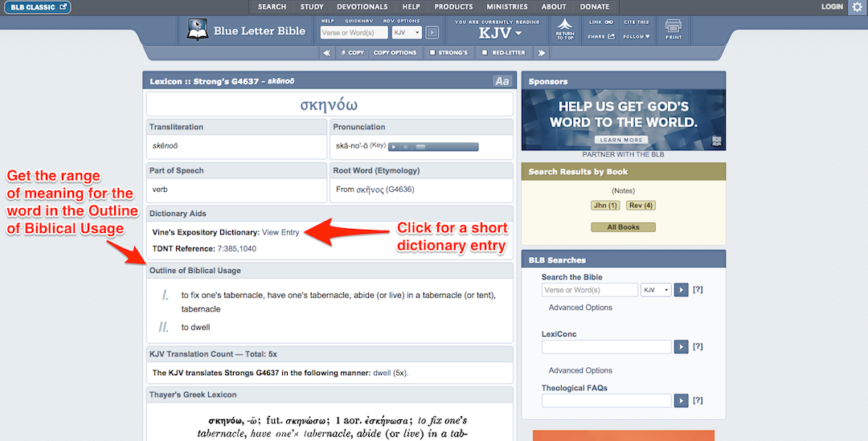Run the LexiConc search arrow button
Viewport: 868px width, 441px height.
pyautogui.click(x=681, y=346)
